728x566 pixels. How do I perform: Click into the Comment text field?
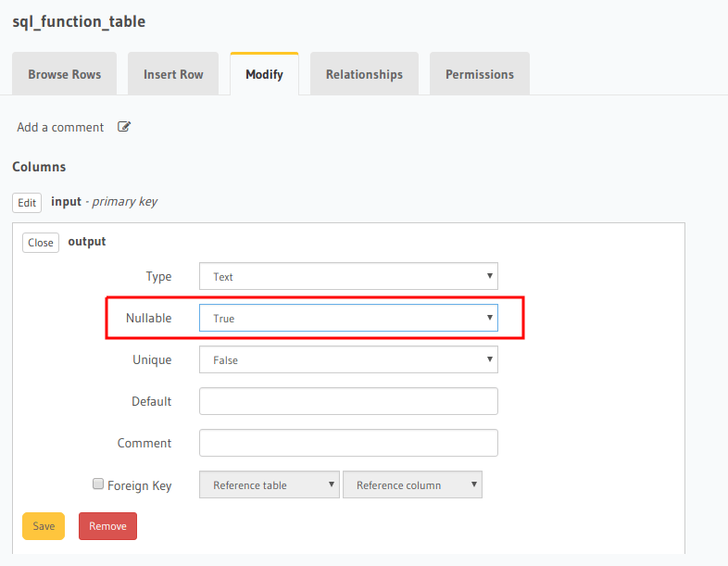click(348, 443)
